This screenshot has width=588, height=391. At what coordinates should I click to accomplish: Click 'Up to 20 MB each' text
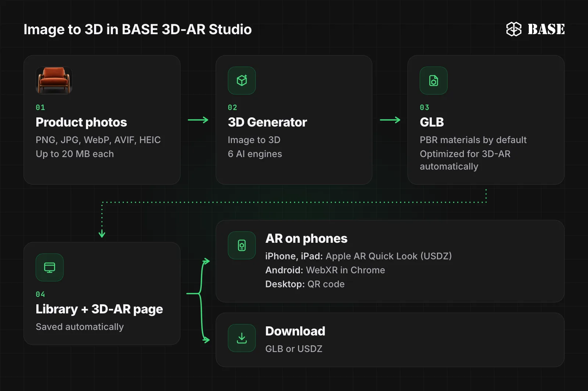point(75,154)
